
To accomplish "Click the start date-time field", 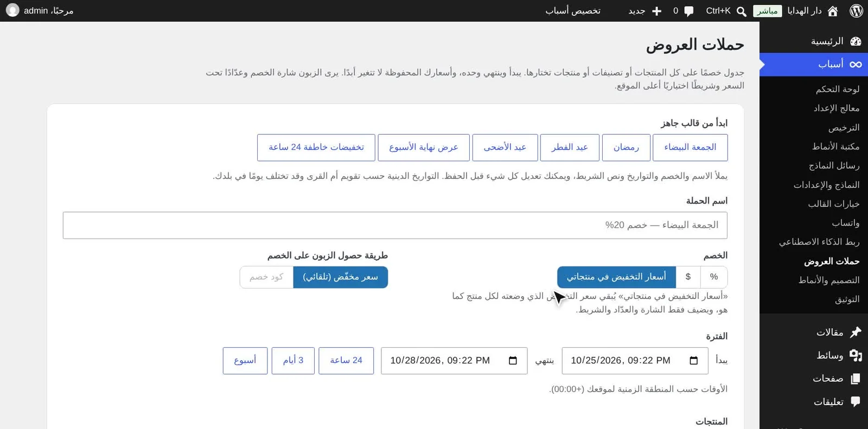I will (x=635, y=361).
